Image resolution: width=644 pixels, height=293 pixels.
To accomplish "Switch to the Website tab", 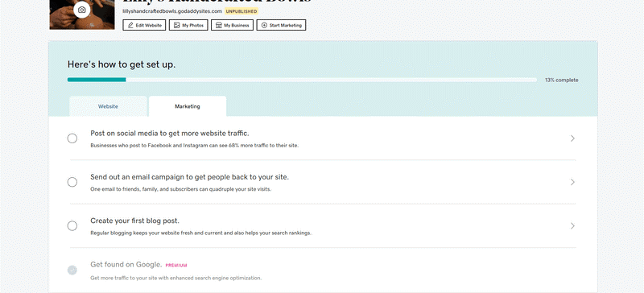I will coord(108,106).
